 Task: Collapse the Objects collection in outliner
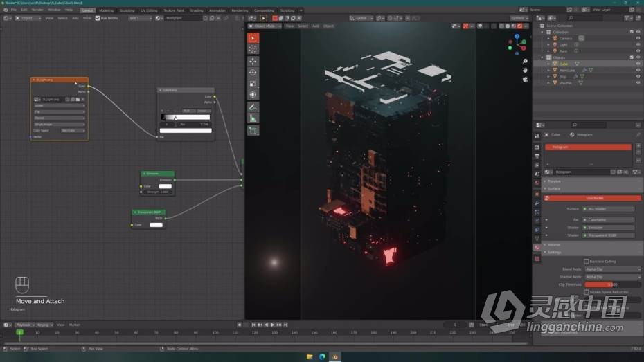[542, 57]
